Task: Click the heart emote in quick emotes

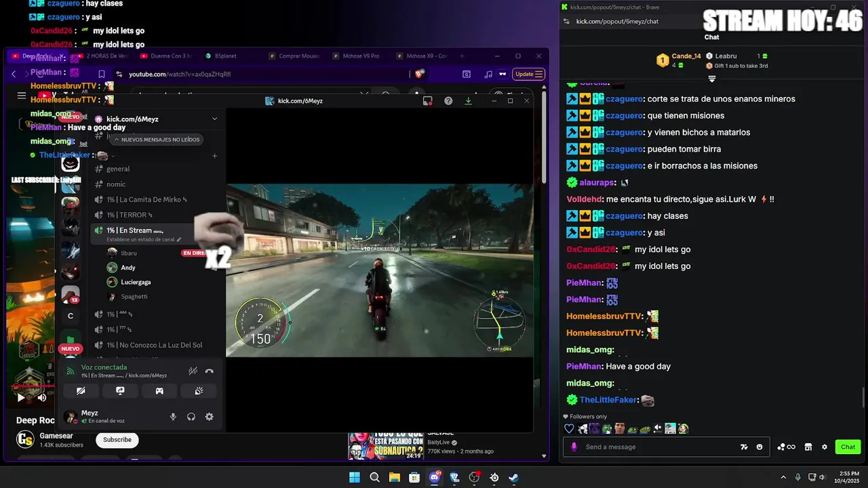Action: click(570, 428)
